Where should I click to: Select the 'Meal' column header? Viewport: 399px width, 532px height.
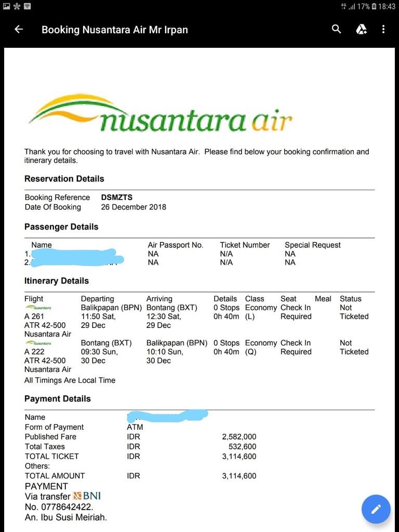click(x=323, y=299)
